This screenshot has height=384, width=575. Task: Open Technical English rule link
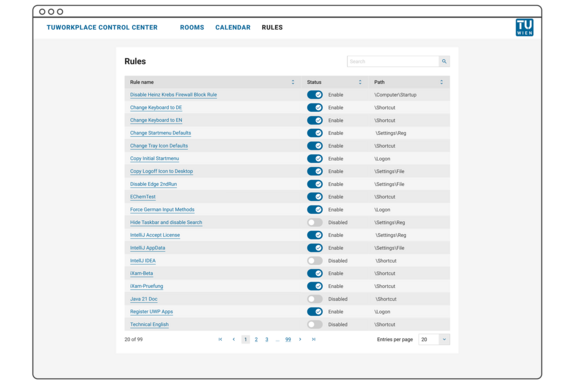click(149, 324)
